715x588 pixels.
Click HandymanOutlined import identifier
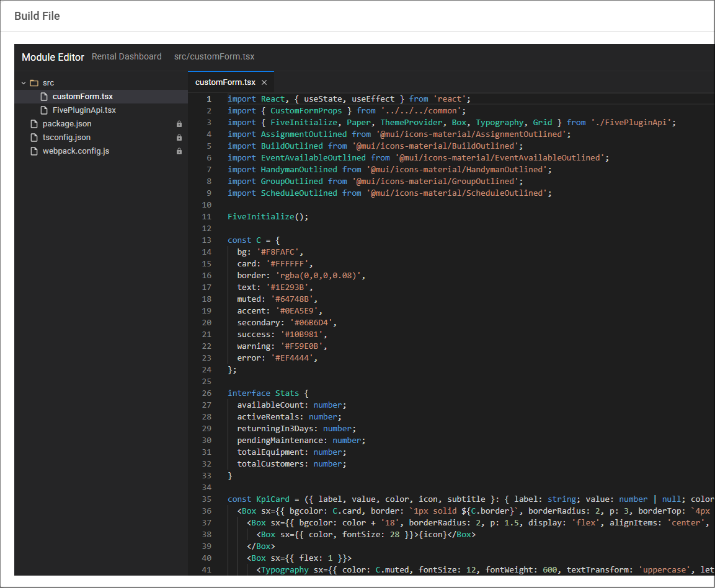pyautogui.click(x=299, y=170)
